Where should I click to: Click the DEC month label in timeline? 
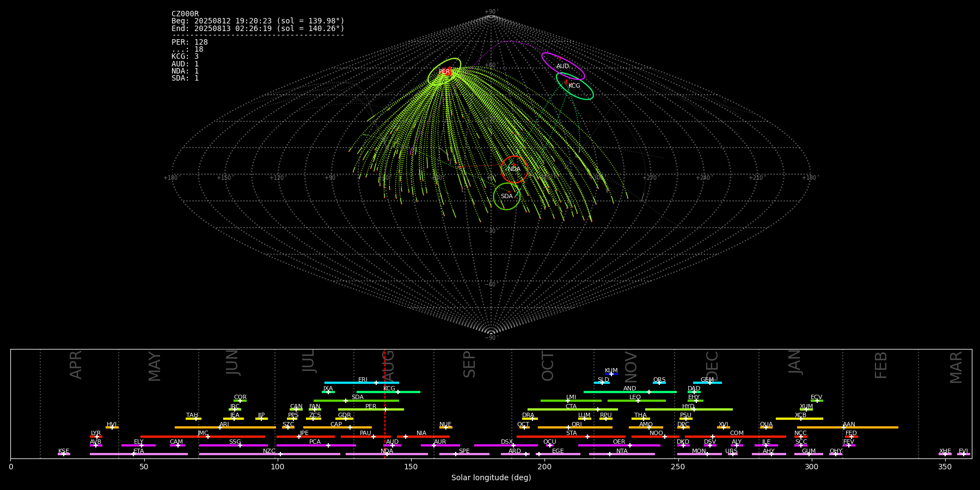[712, 366]
